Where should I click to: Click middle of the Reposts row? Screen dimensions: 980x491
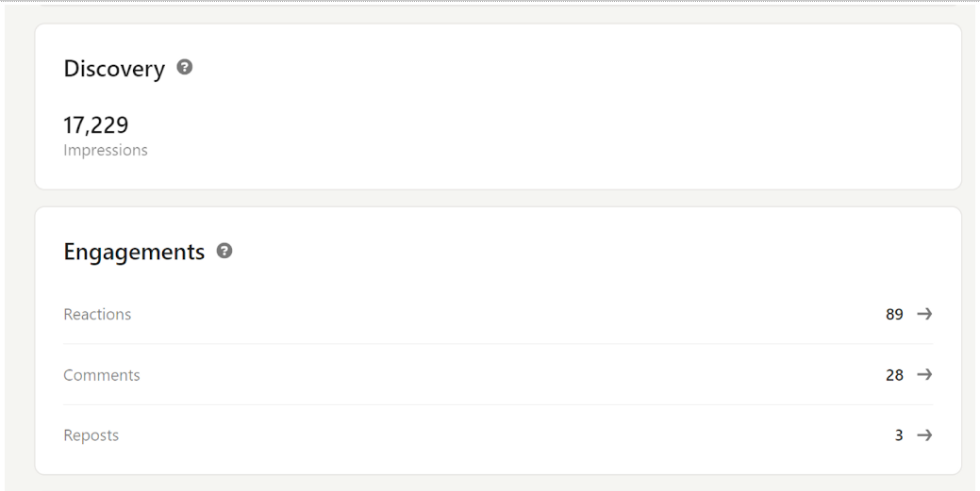pyautogui.click(x=498, y=435)
